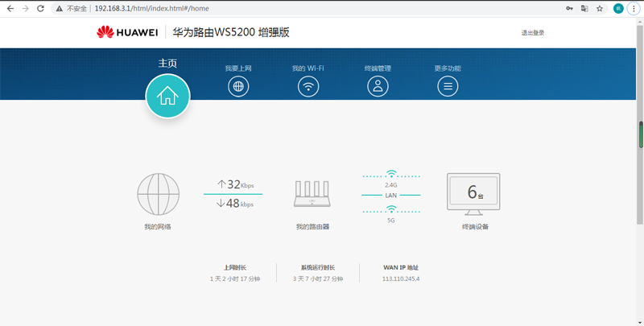Screen dimensions: 644x326
Task: Open 我要上网 globe icon
Action: (238, 86)
